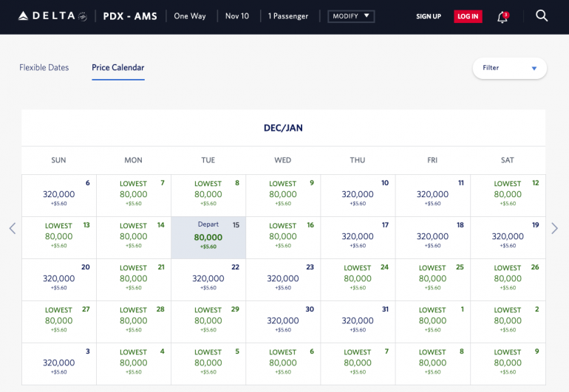The height and width of the screenshot is (392, 569).
Task: Switch to the Flexible Dates tab
Action: [x=44, y=68]
